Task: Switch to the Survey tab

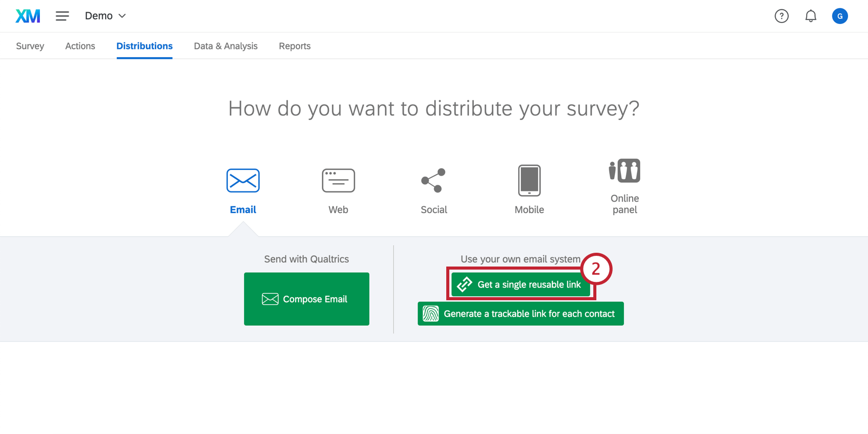Action: pyautogui.click(x=30, y=46)
